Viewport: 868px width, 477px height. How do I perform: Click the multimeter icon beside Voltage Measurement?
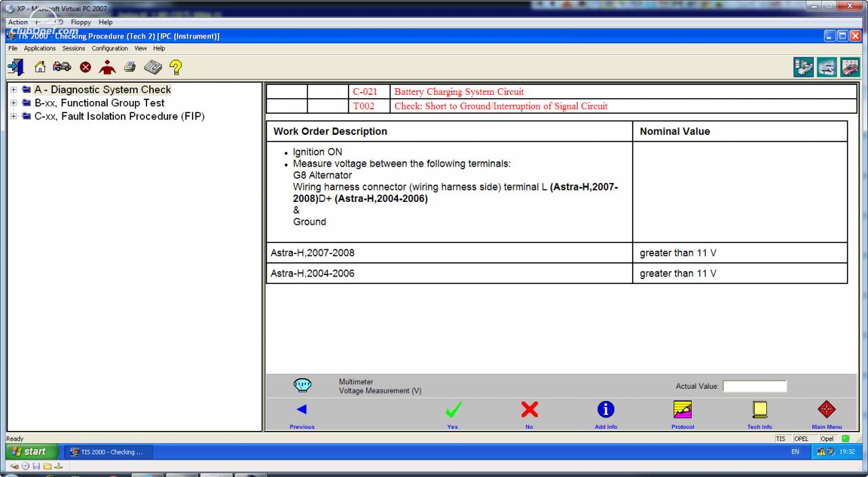click(x=302, y=386)
